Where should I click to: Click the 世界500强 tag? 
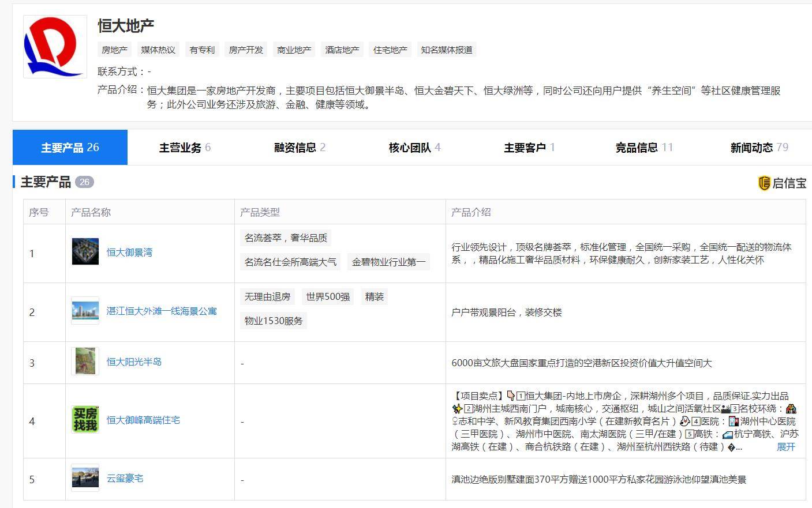[328, 297]
